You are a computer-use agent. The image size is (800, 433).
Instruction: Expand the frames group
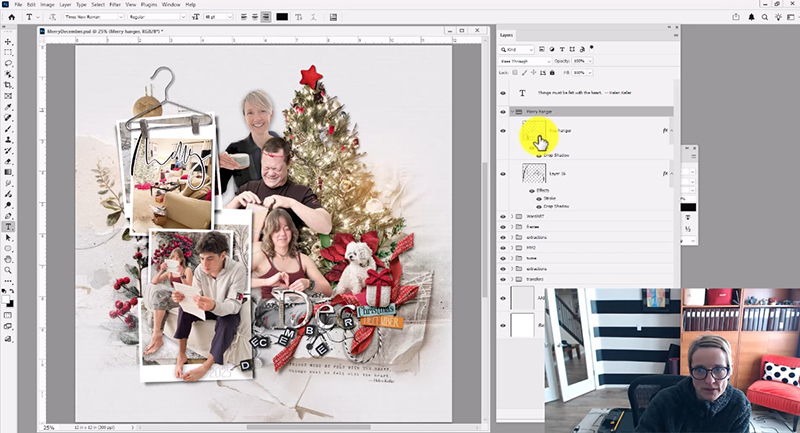tap(512, 227)
